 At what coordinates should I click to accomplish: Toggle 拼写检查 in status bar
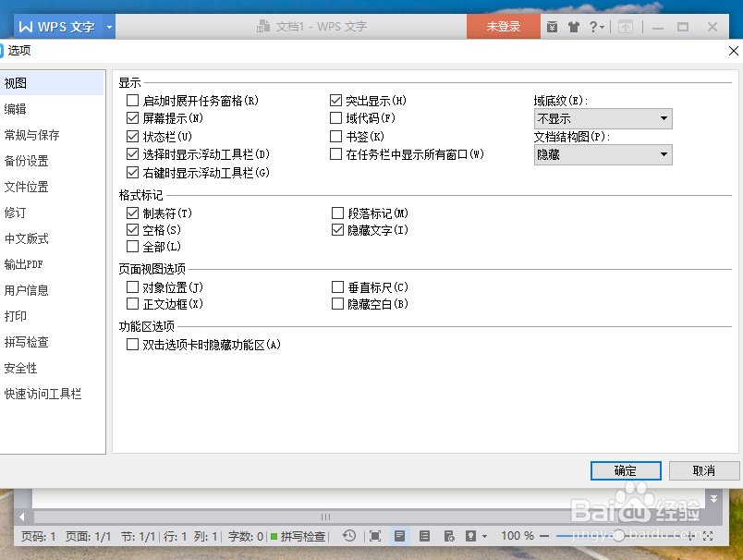(298, 536)
